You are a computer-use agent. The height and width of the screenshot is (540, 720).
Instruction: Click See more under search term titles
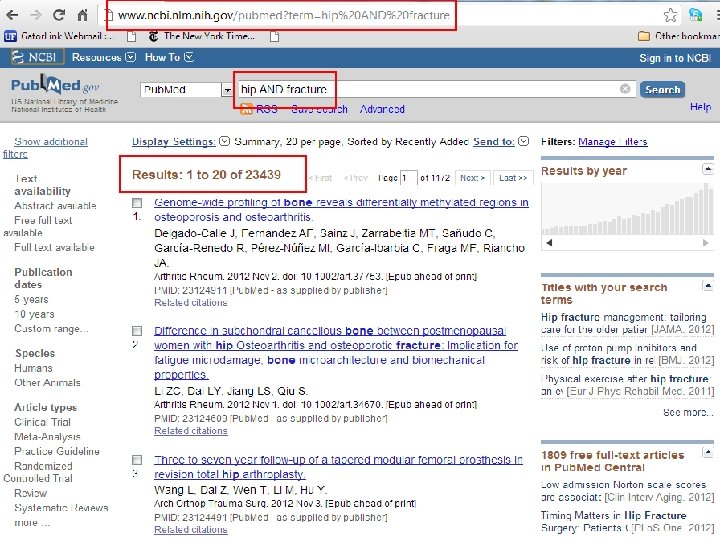[x=688, y=412]
